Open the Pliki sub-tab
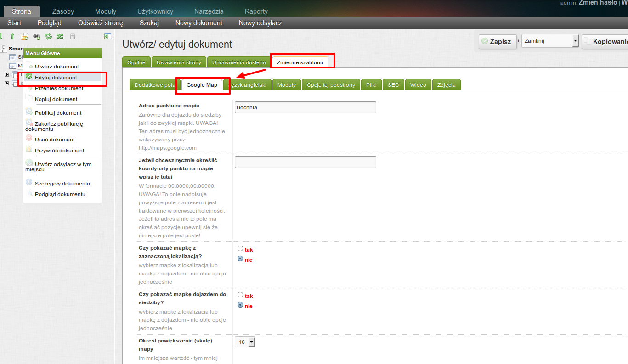Viewport: 628px width, 364px height. [x=371, y=85]
